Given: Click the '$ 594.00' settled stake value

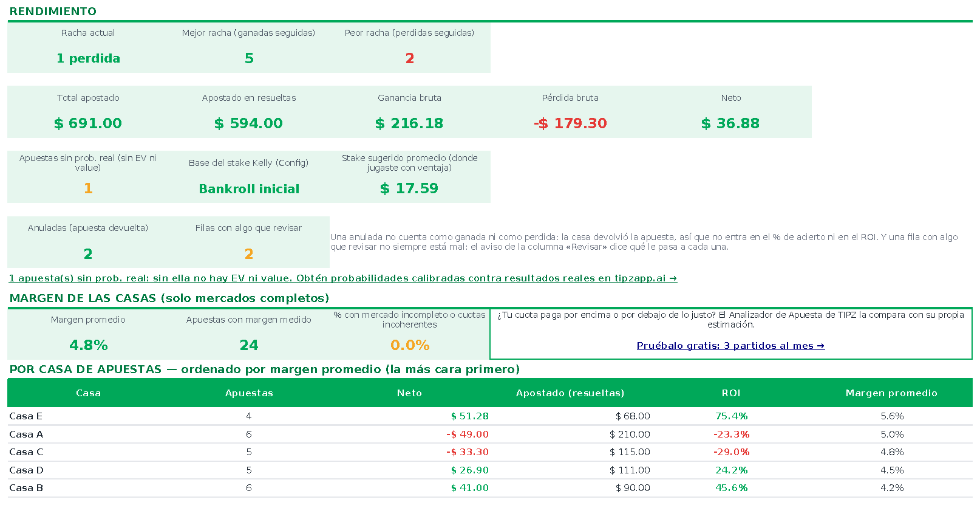Looking at the screenshot, I should point(249,123).
